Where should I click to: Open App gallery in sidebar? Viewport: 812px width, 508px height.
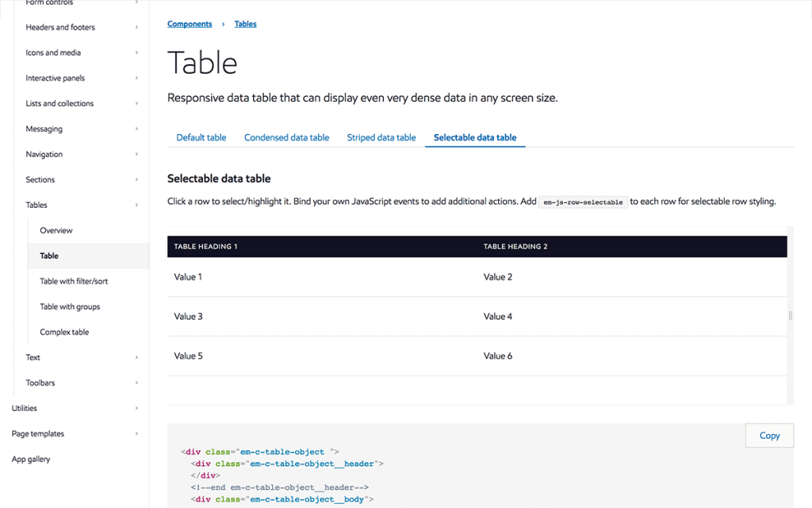pos(31,459)
